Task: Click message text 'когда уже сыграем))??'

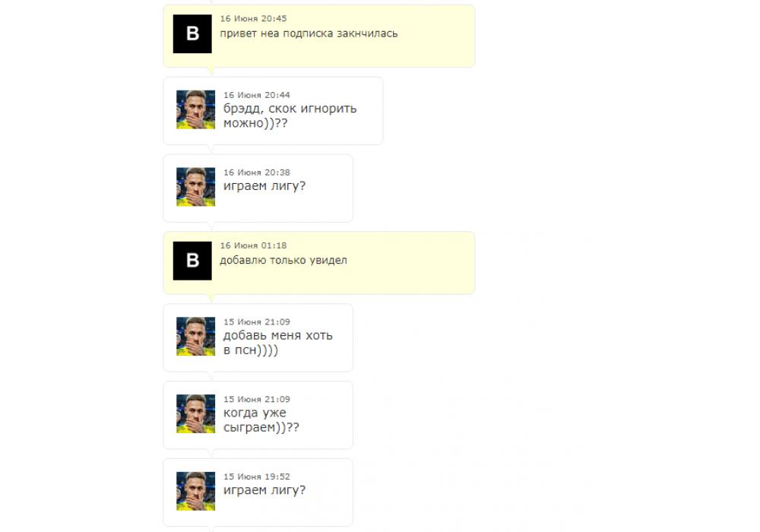Action: pyautogui.click(x=261, y=420)
